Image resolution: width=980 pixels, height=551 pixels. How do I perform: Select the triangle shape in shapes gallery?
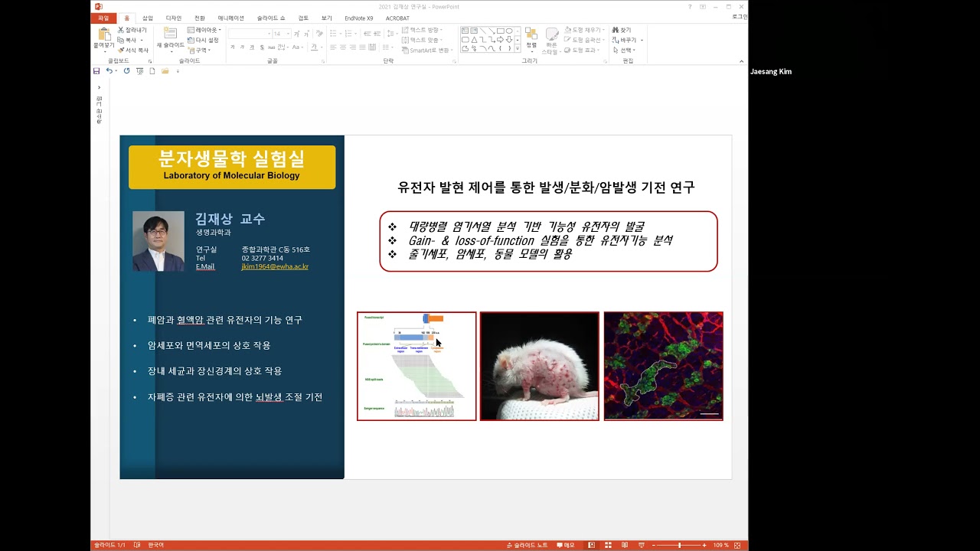tap(474, 40)
